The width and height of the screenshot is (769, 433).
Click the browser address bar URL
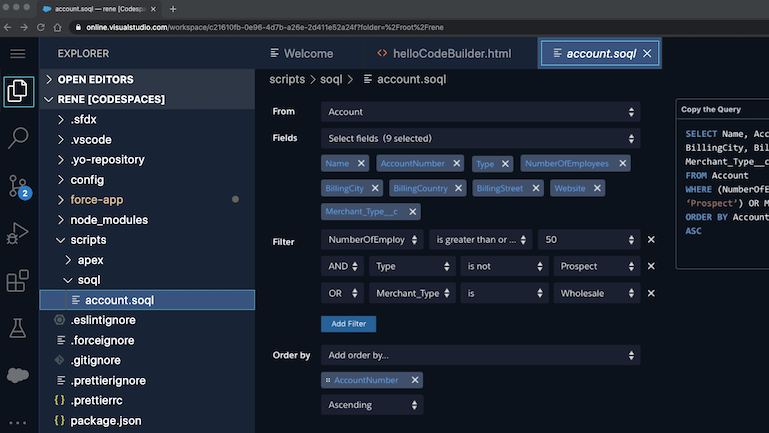265,27
